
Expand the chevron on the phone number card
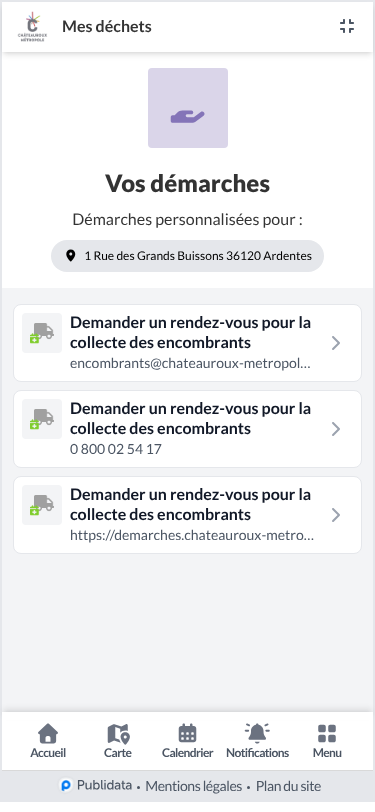(x=336, y=429)
